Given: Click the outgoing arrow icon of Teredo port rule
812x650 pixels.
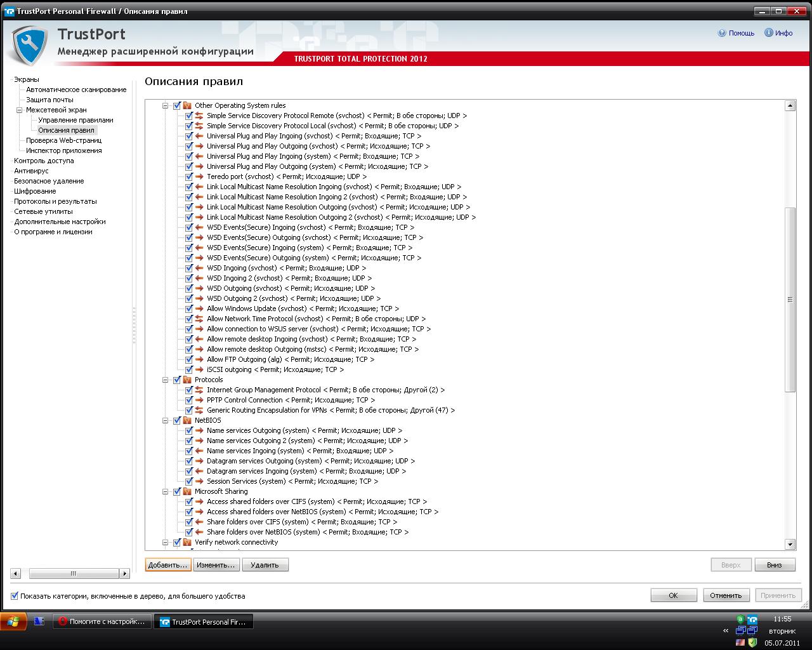Looking at the screenshot, I should point(199,176).
